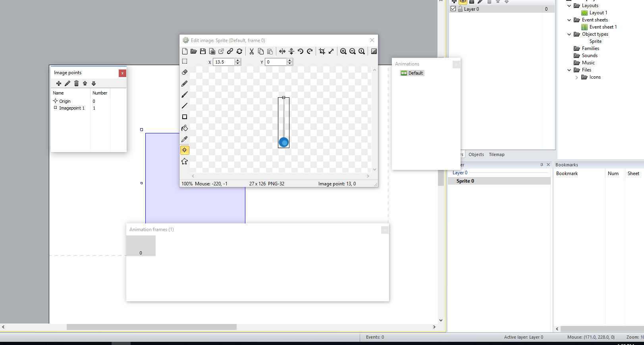644x345 pixels.
Task: Click the layout horizontal scrollbar thumb
Action: (x=152, y=327)
